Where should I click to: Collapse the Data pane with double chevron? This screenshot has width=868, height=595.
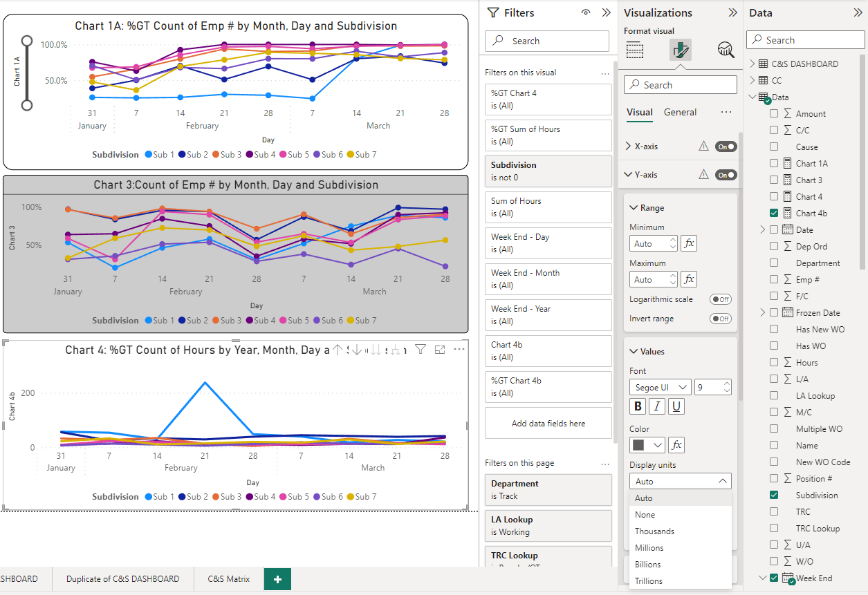pyautogui.click(x=858, y=12)
